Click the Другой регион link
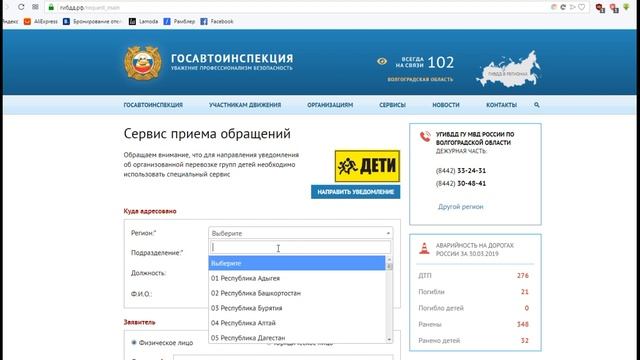This screenshot has width=640, height=360. tap(460, 207)
